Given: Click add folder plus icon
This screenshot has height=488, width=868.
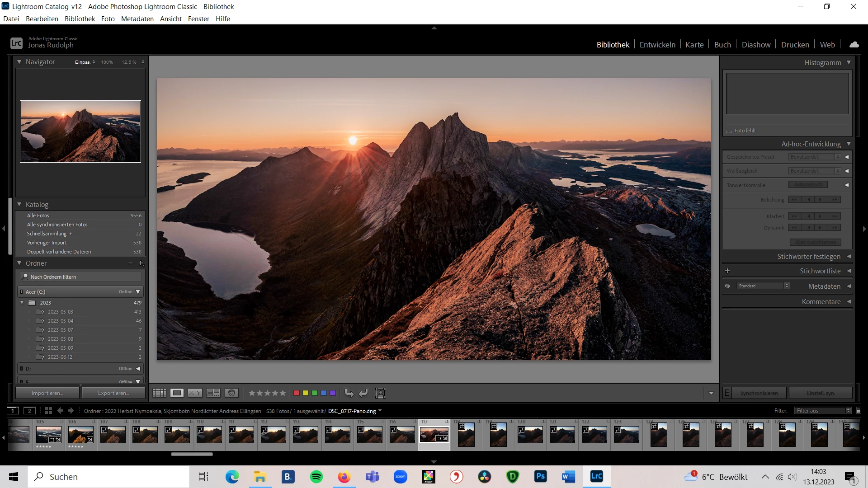Looking at the screenshot, I should 141,263.
